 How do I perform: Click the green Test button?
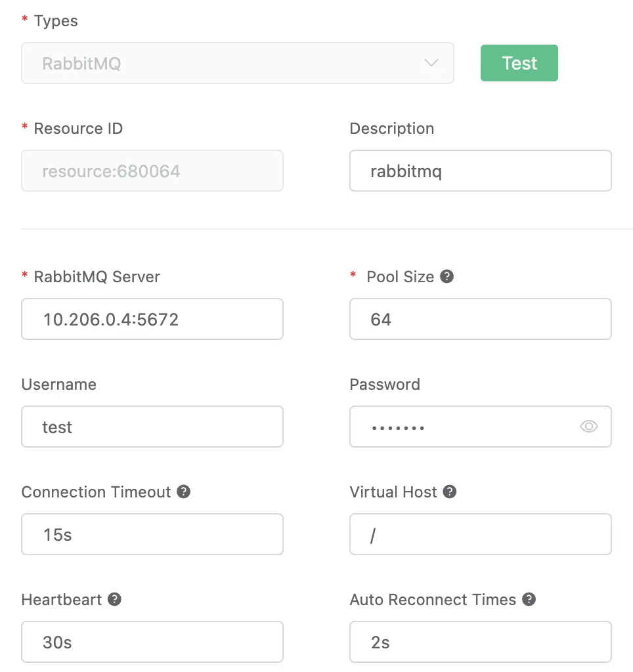[x=519, y=63]
